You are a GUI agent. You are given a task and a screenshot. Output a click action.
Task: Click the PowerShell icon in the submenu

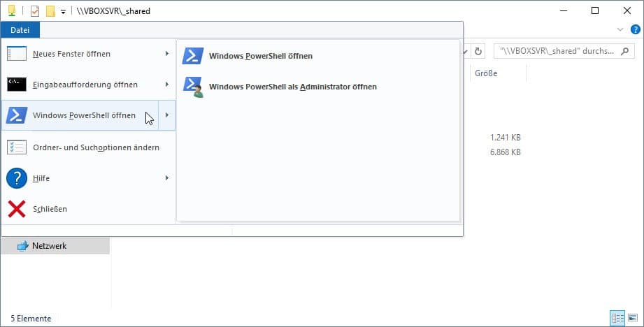[x=192, y=56]
